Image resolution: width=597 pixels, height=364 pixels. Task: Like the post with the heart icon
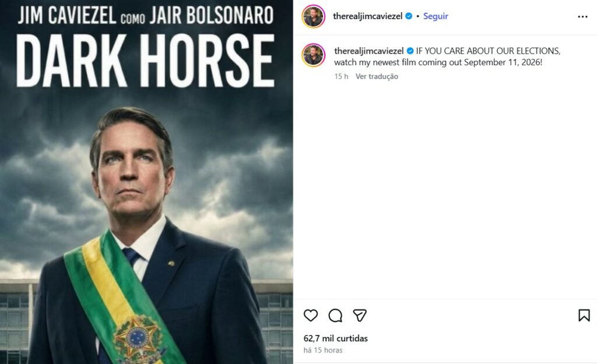point(311,316)
